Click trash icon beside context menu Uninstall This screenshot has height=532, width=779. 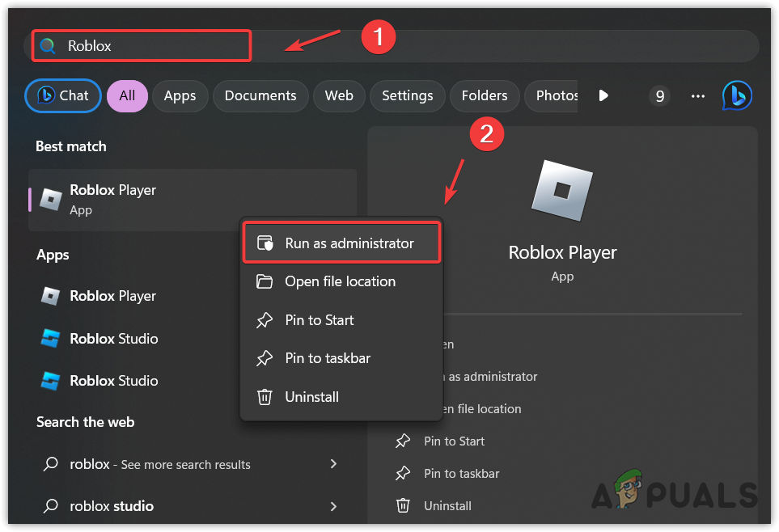point(265,397)
